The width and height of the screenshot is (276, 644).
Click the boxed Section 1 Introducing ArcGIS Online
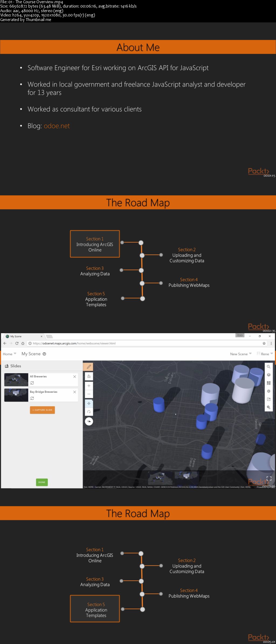point(95,244)
